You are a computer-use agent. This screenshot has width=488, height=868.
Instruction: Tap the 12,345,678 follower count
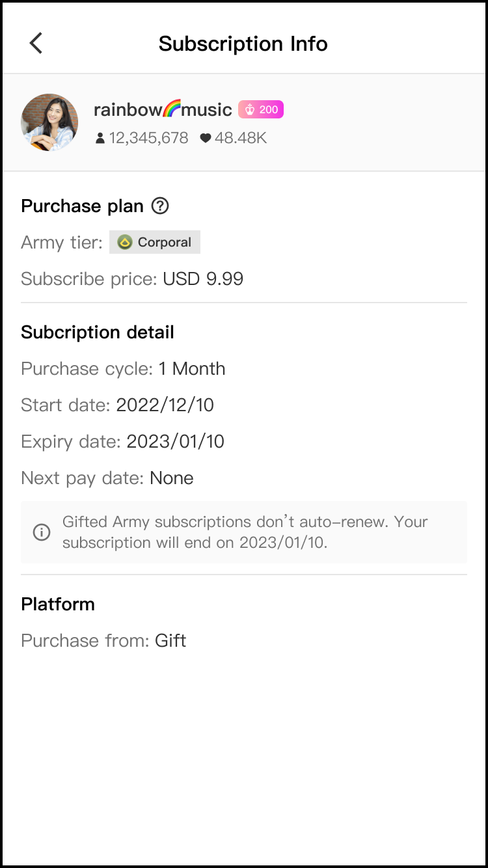coord(148,139)
